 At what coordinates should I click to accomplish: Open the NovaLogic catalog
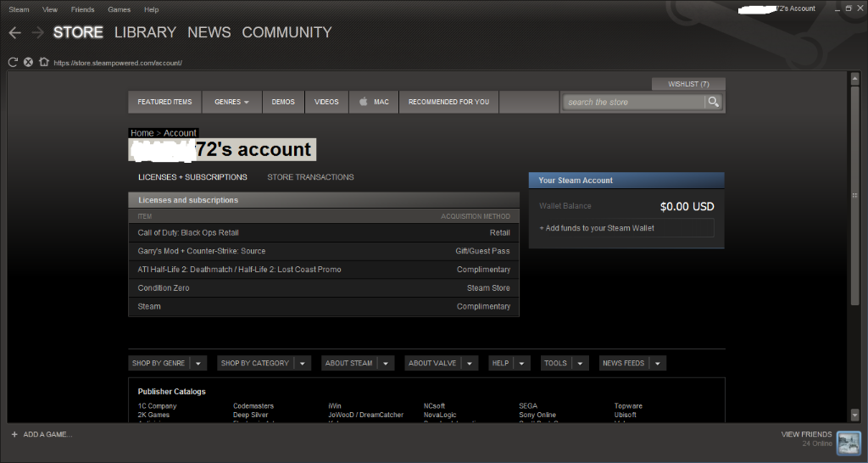(440, 415)
